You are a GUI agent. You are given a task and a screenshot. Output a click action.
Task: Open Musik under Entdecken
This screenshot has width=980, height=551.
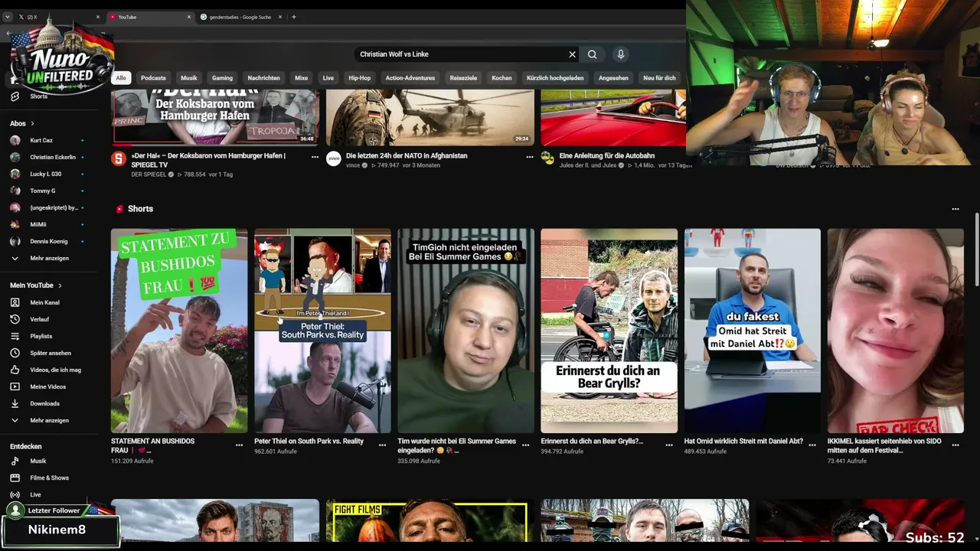pos(46,461)
